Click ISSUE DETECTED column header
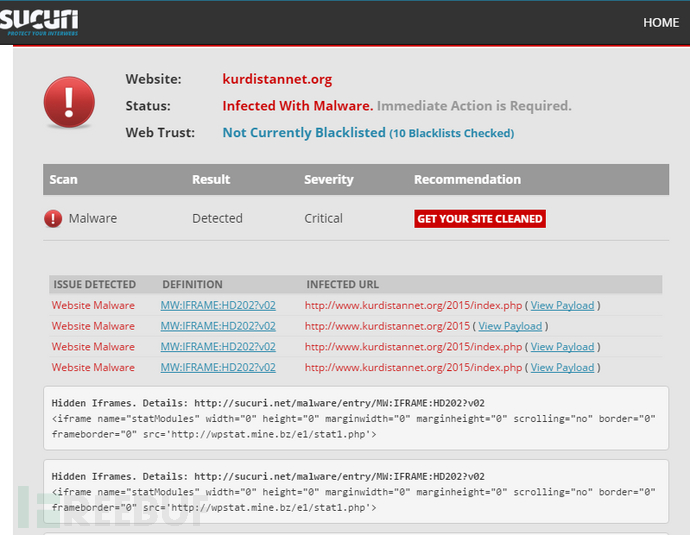 (95, 285)
